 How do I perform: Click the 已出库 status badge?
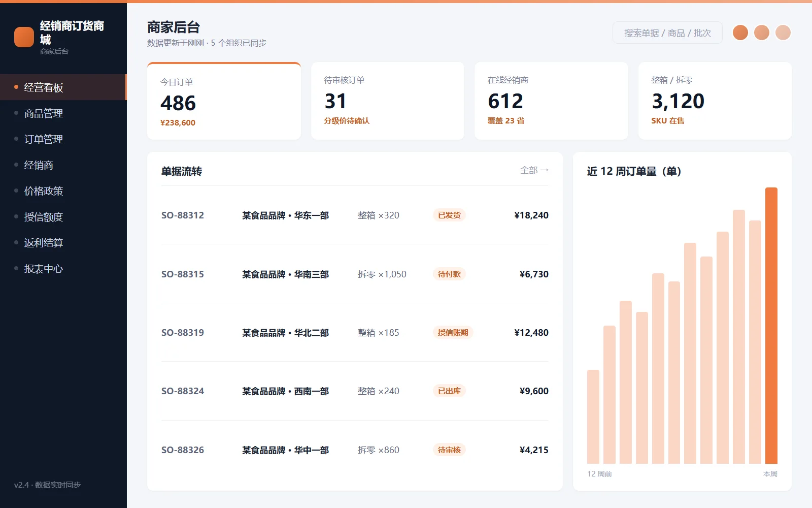(449, 391)
